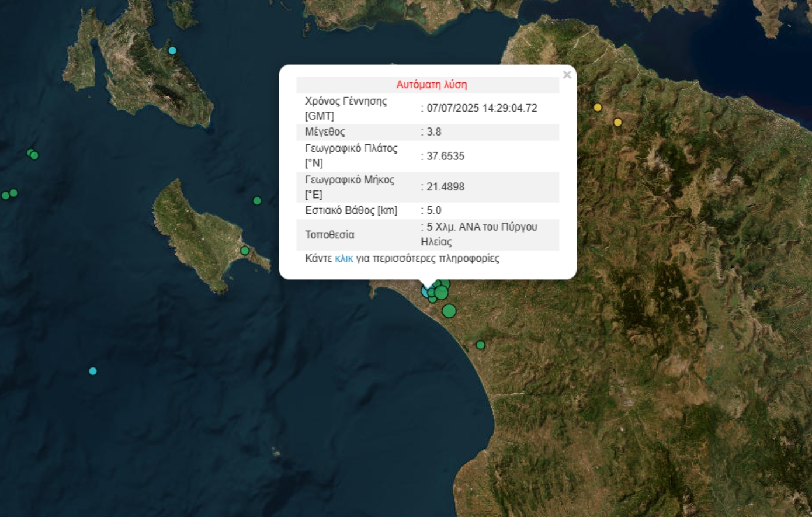The width and height of the screenshot is (812, 517).
Task: Select the large green earthquake marker near Pyrgos
Action: pyautogui.click(x=448, y=311)
